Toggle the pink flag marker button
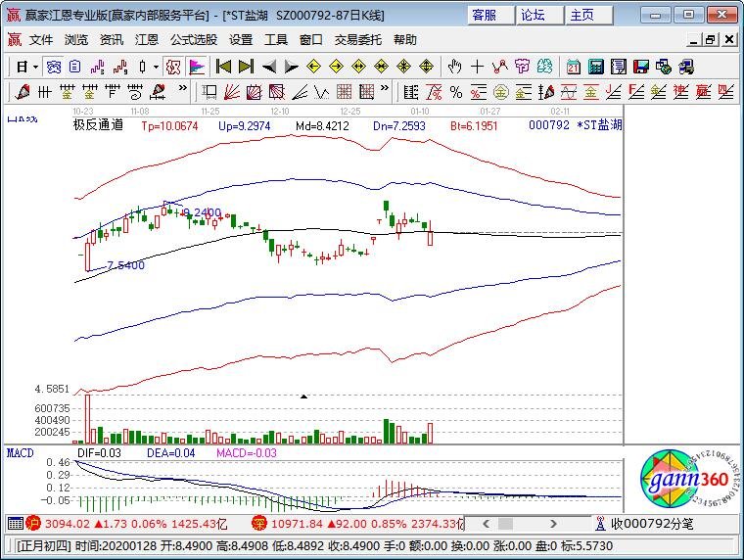Image resolution: width=744 pixels, height=560 pixels. 197,67
